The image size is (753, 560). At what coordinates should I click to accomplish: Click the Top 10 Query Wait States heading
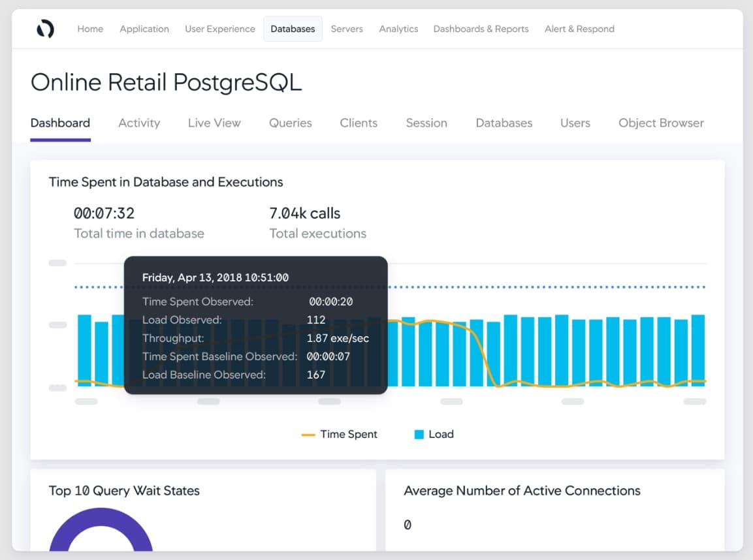point(124,491)
